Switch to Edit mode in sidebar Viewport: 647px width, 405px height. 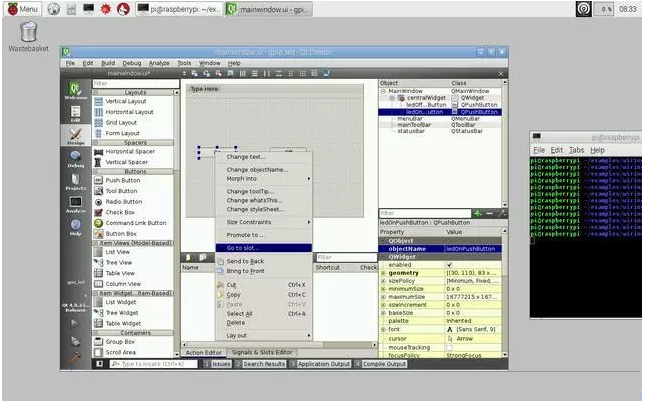point(74,112)
